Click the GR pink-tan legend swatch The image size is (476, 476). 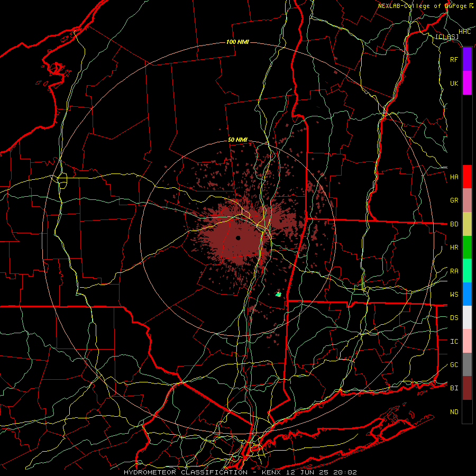pos(467,200)
